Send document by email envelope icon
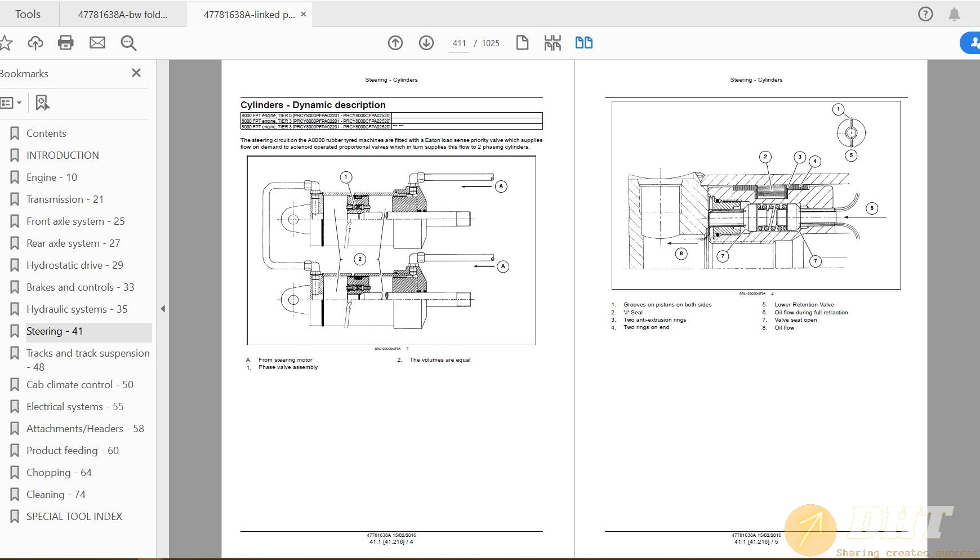Viewport: 980px width, 560px height. click(x=97, y=43)
